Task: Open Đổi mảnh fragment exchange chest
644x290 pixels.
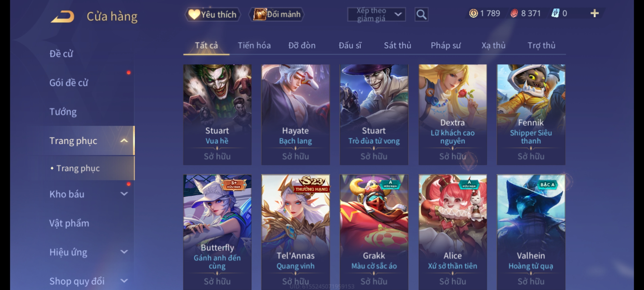Action: [x=277, y=15]
